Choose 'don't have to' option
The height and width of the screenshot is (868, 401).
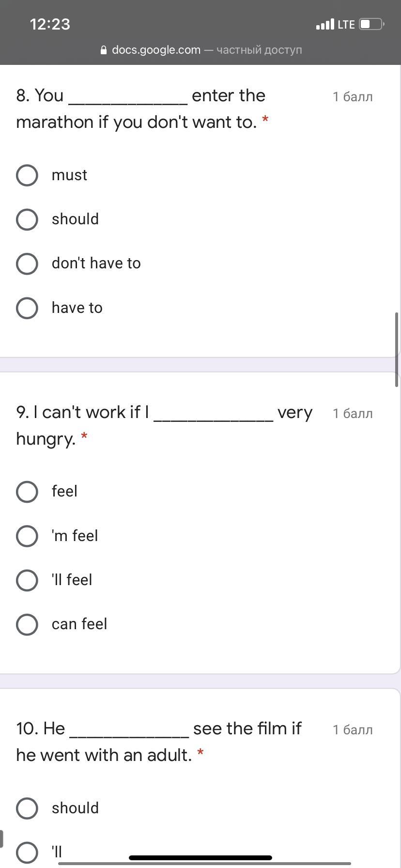coord(27,263)
